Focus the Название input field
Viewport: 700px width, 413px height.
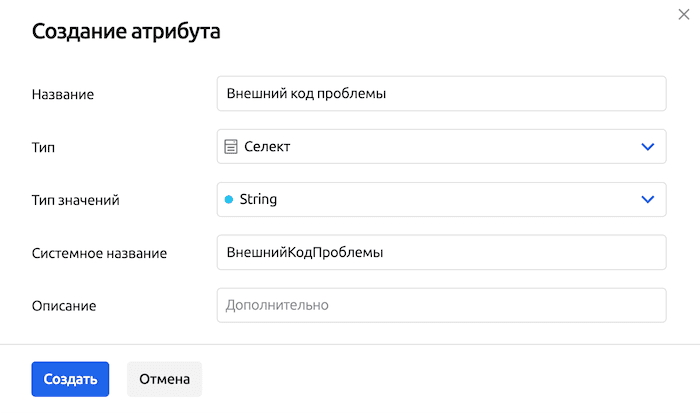click(440, 94)
